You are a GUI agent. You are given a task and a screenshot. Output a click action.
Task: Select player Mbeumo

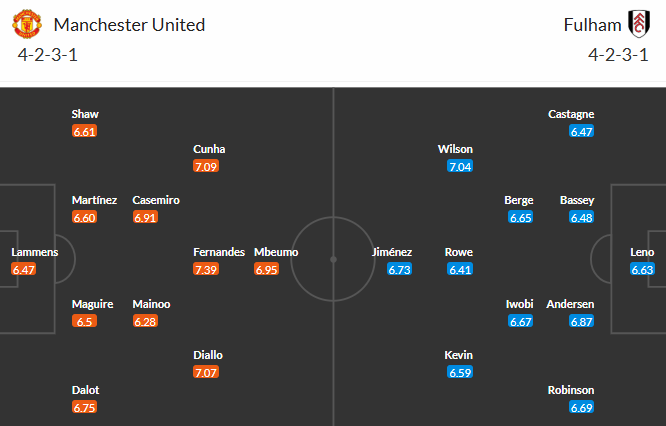pos(276,252)
